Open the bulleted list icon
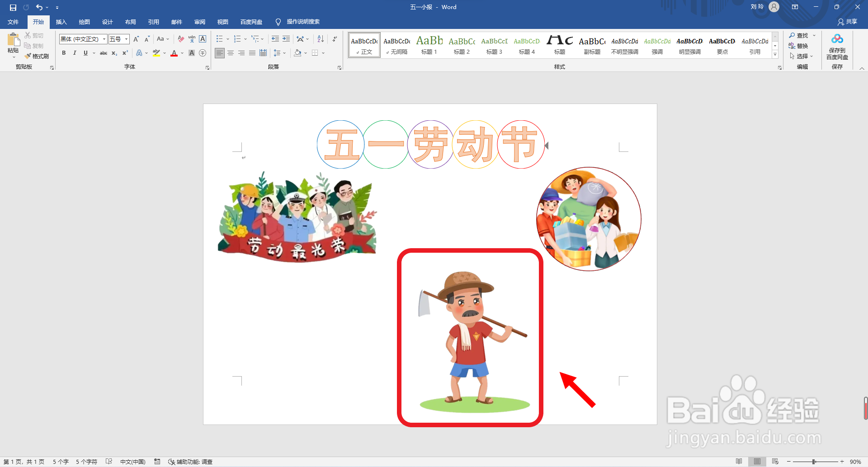Viewport: 868px width, 467px height. click(x=220, y=39)
